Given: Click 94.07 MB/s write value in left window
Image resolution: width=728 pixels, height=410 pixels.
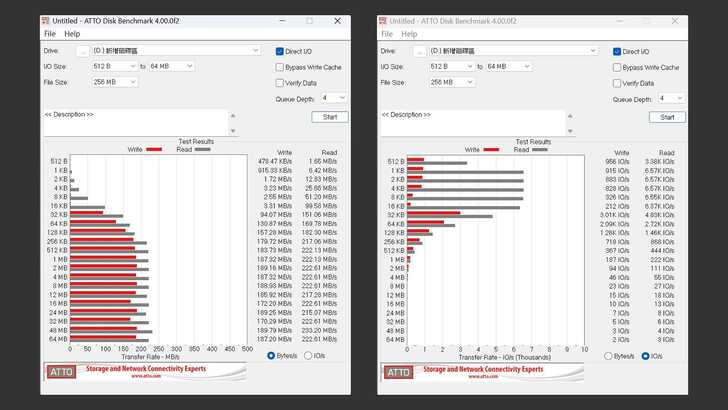Looking at the screenshot, I should coord(276,215).
